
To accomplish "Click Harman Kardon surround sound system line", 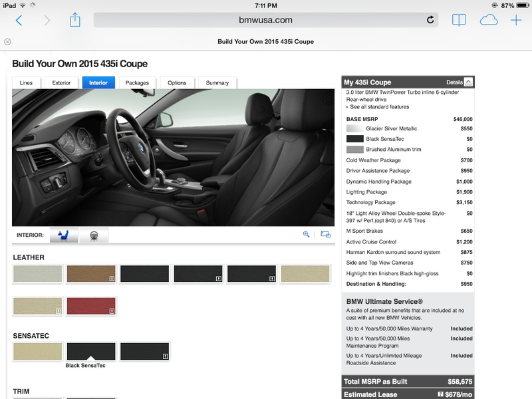I will [x=409, y=253].
